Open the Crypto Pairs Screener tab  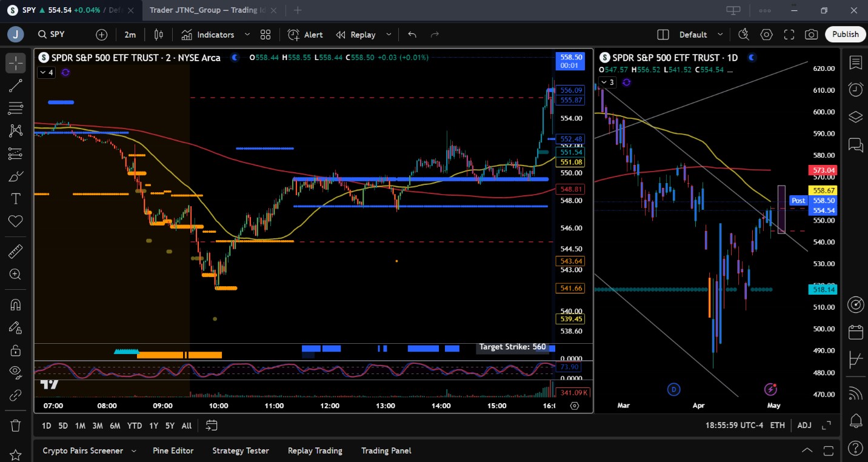coord(83,450)
